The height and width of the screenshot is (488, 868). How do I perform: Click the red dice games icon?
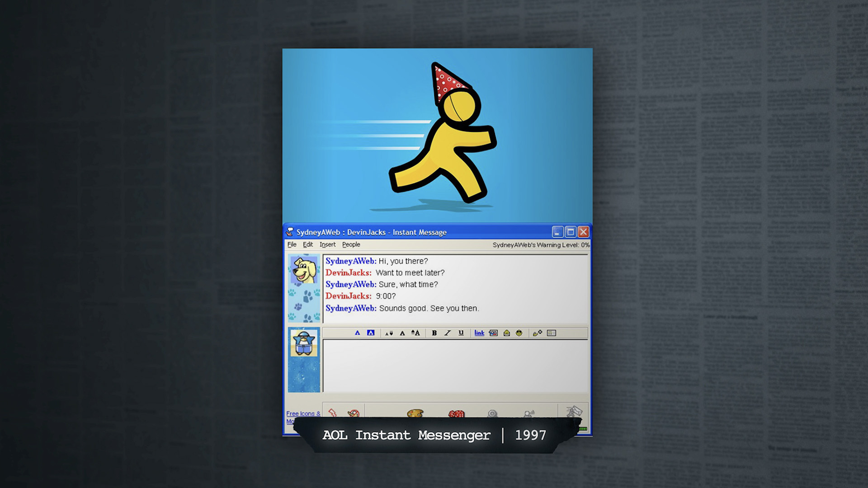456,413
